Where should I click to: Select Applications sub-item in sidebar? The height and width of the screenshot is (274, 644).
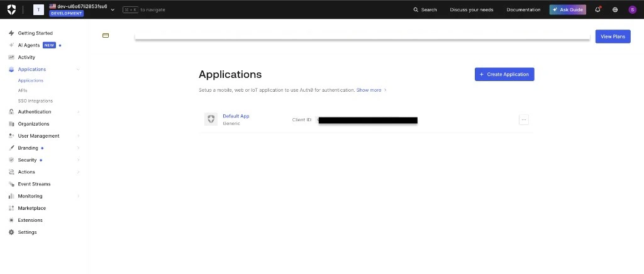pos(30,80)
